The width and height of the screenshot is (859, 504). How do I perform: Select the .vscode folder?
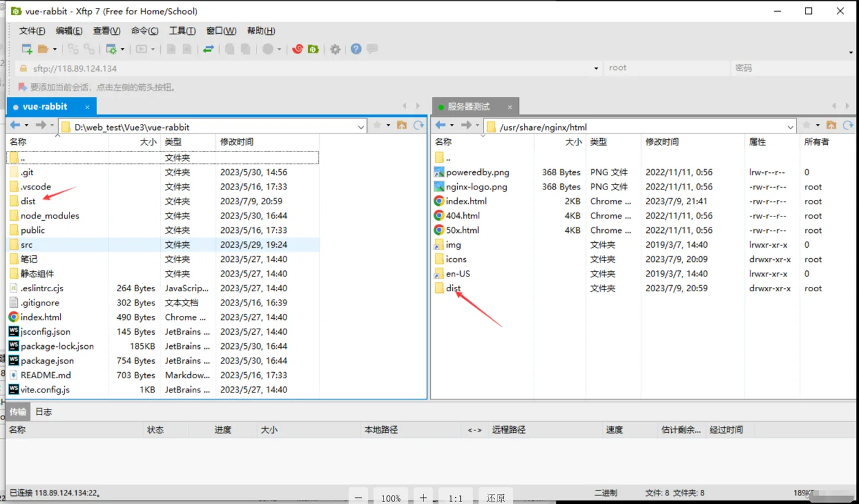(x=36, y=187)
